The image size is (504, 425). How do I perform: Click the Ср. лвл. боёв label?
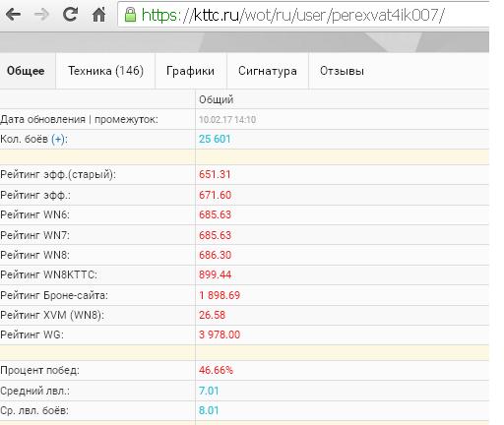(x=34, y=410)
